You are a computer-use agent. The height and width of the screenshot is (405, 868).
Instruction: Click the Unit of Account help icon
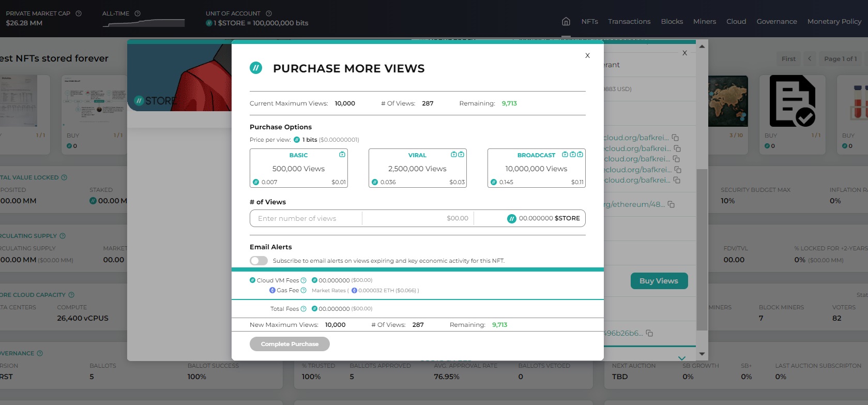tap(269, 13)
